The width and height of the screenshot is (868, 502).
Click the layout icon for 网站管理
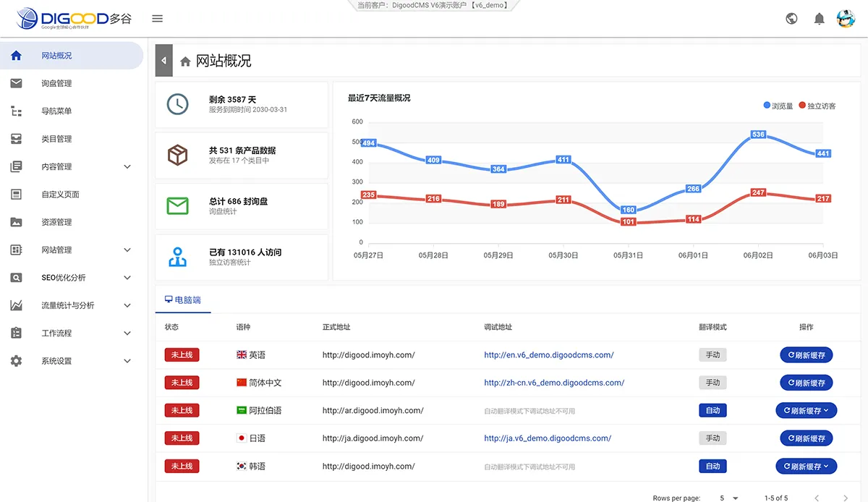tap(16, 250)
